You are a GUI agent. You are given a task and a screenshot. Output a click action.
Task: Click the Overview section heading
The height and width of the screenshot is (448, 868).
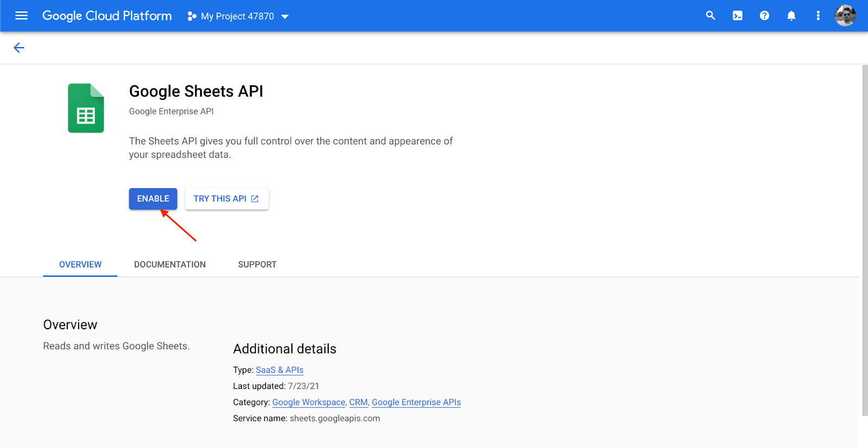click(x=70, y=325)
